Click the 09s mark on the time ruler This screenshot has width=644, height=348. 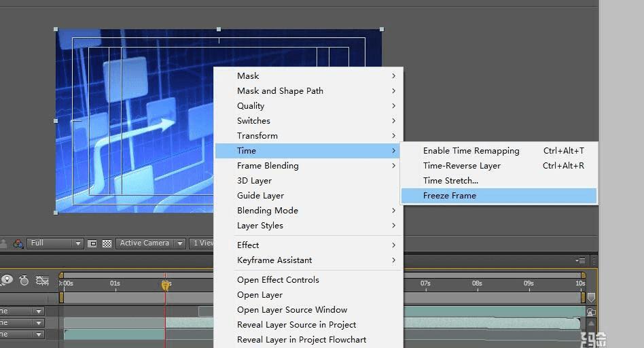pos(529,283)
